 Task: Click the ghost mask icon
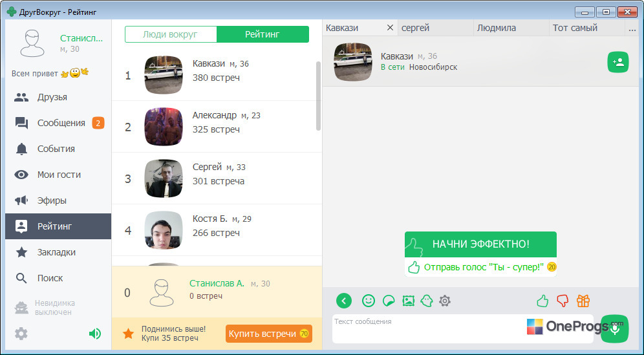(x=427, y=301)
